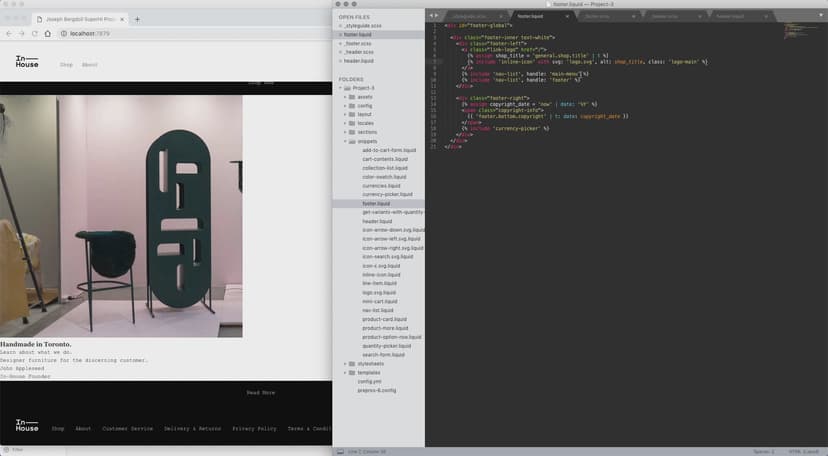Open a new browser tab
The image size is (828, 456).
point(137,19)
